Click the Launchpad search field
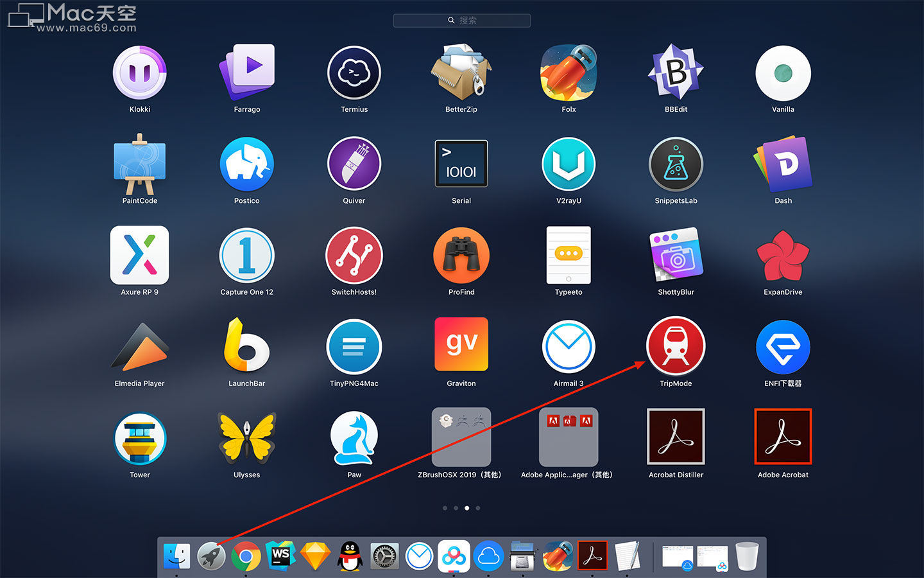Image resolution: width=924 pixels, height=578 pixels. pos(462,21)
